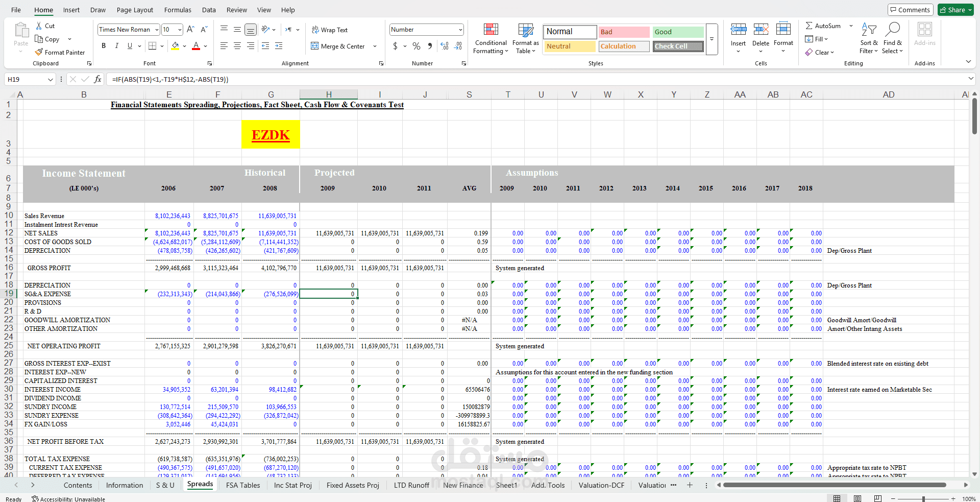980x502 pixels.
Task: Apply Comma Style number format
Action: point(430,46)
